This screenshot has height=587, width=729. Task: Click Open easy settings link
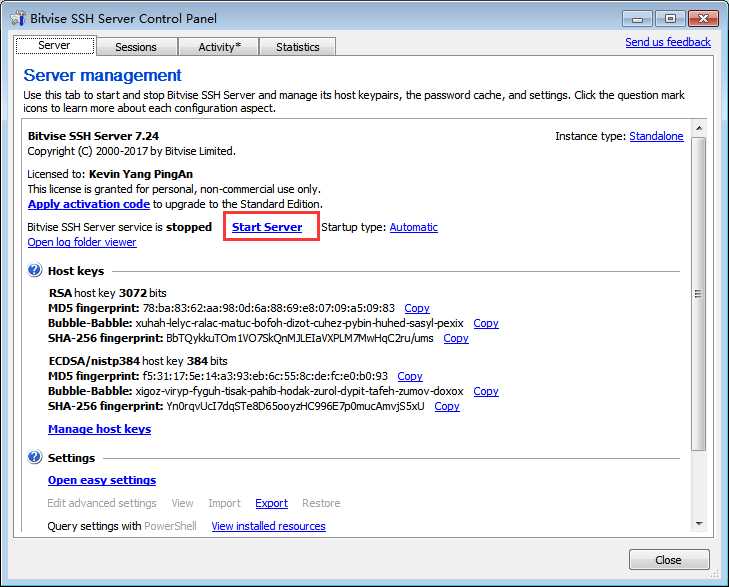click(x=102, y=480)
